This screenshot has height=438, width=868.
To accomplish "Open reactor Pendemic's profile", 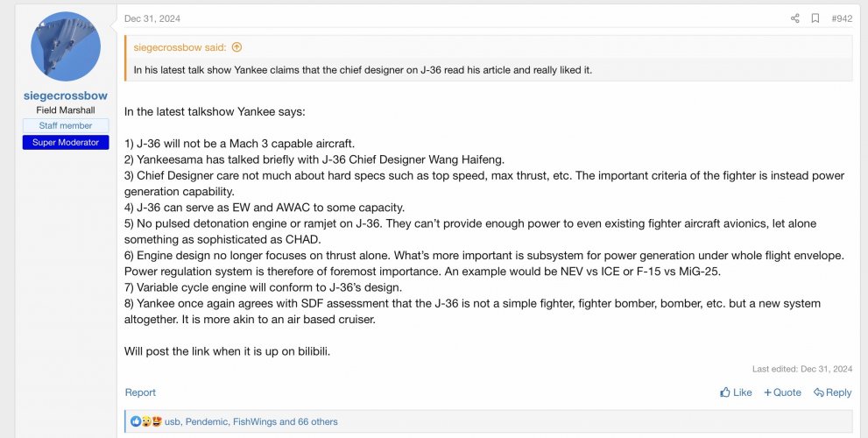I will tap(207, 422).
